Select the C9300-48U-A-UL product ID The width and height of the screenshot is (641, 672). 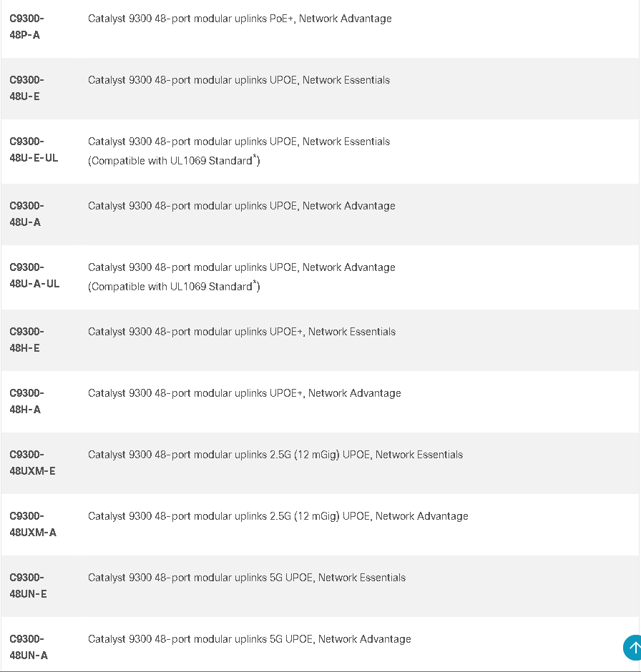tap(35, 275)
